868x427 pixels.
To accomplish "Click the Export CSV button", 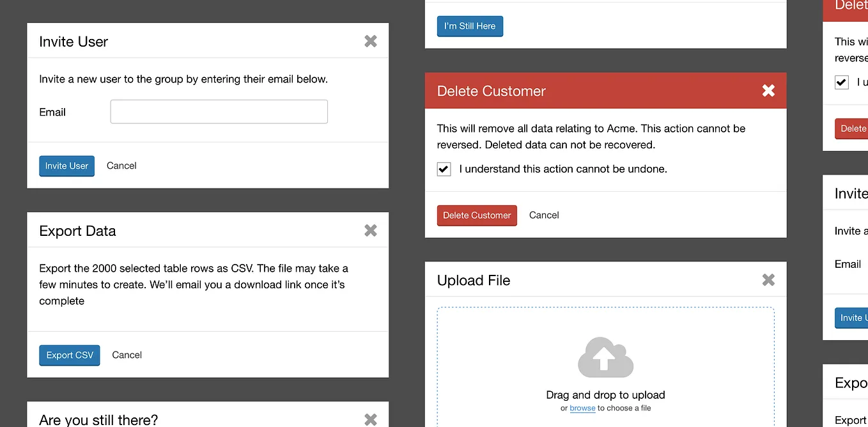I will click(x=70, y=355).
